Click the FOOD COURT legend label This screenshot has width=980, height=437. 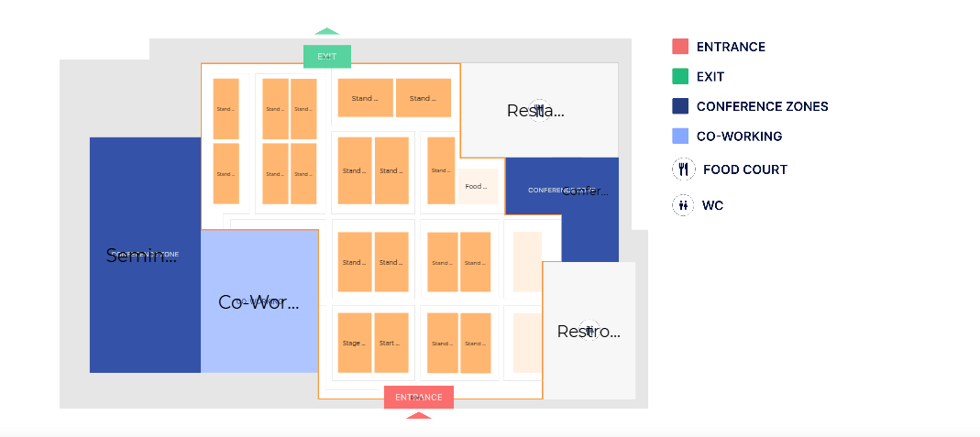coord(744,169)
